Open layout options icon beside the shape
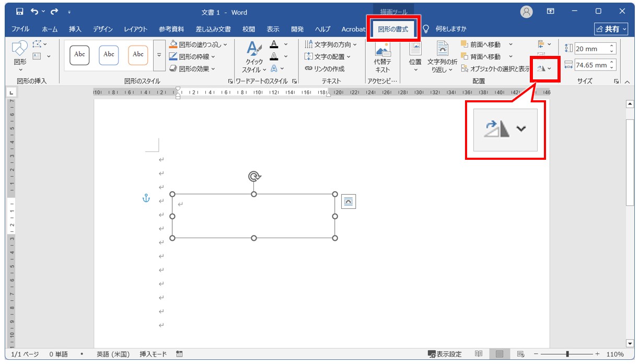639x364 pixels. pos(348,202)
